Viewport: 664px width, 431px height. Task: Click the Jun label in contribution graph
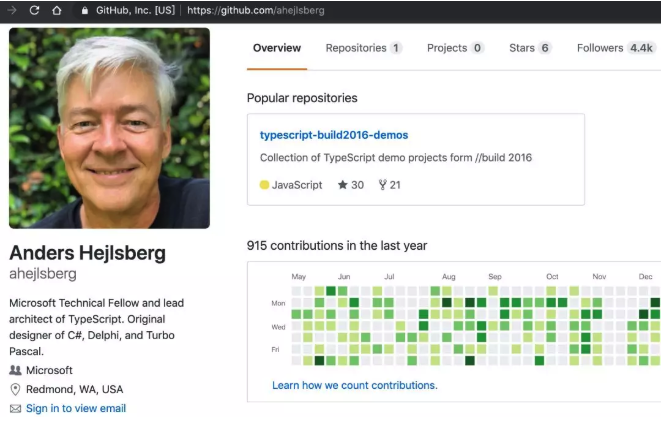344,276
